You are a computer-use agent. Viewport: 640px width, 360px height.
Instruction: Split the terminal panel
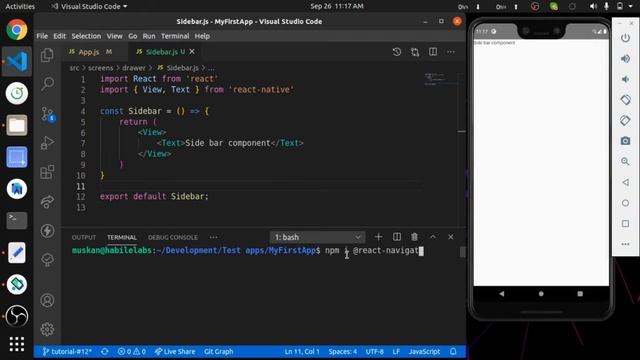coord(397,237)
